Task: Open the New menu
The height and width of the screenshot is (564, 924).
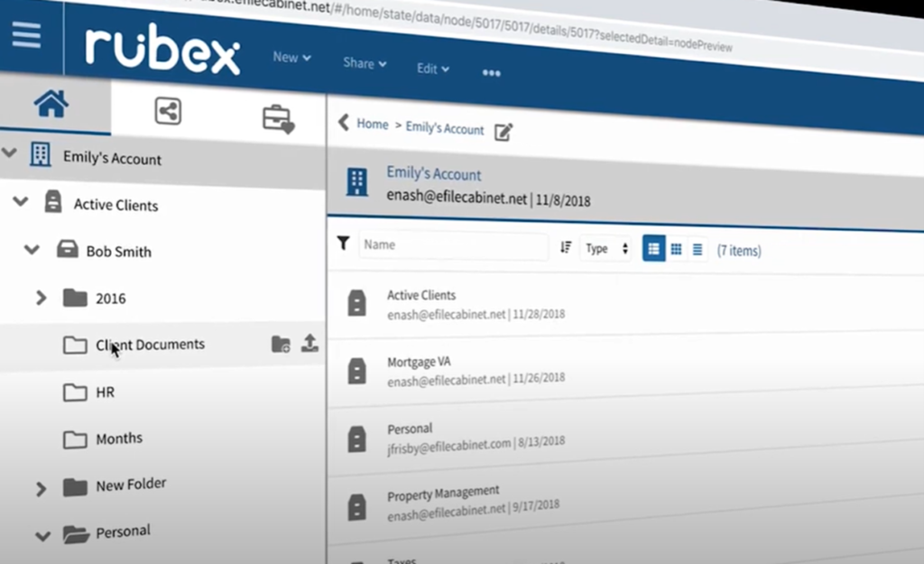Action: click(291, 58)
